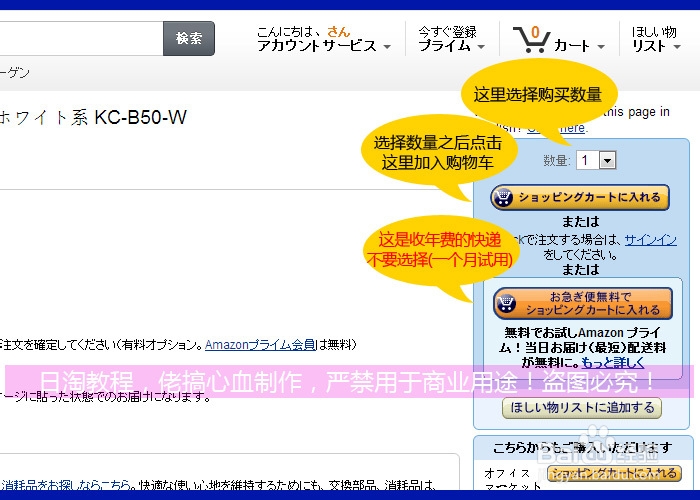Click the こちらからもご購入いただけます heading
Image resolution: width=700 pixels, height=500 pixels.
pos(582,447)
